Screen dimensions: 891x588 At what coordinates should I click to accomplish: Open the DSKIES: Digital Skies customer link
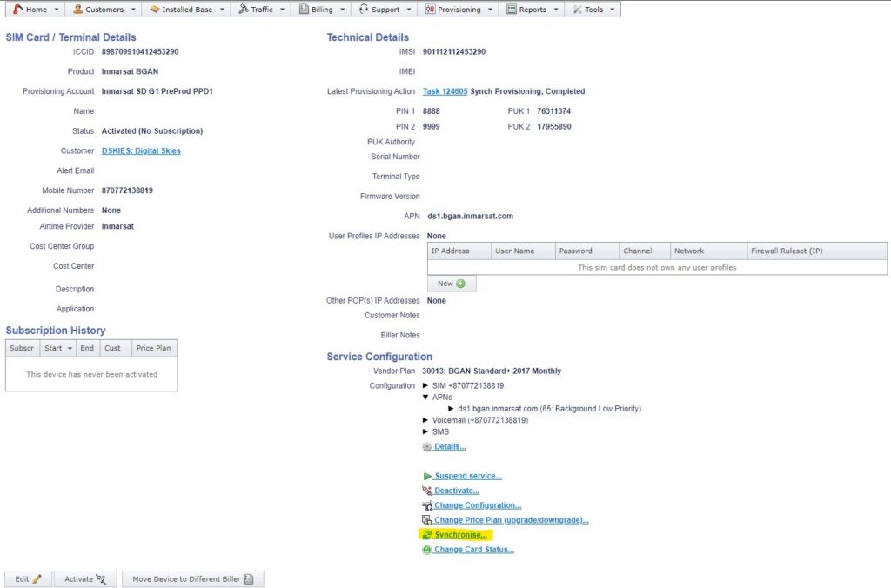pos(141,151)
